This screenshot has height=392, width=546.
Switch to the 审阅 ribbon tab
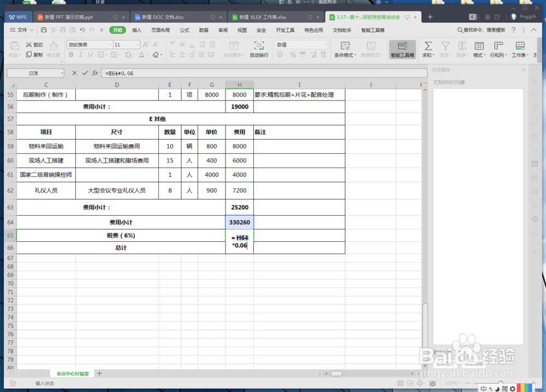pos(223,30)
